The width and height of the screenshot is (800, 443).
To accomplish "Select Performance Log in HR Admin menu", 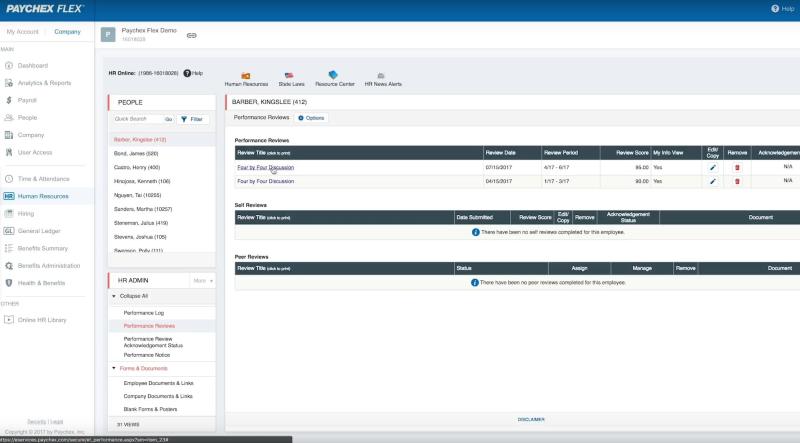I will (x=143, y=312).
